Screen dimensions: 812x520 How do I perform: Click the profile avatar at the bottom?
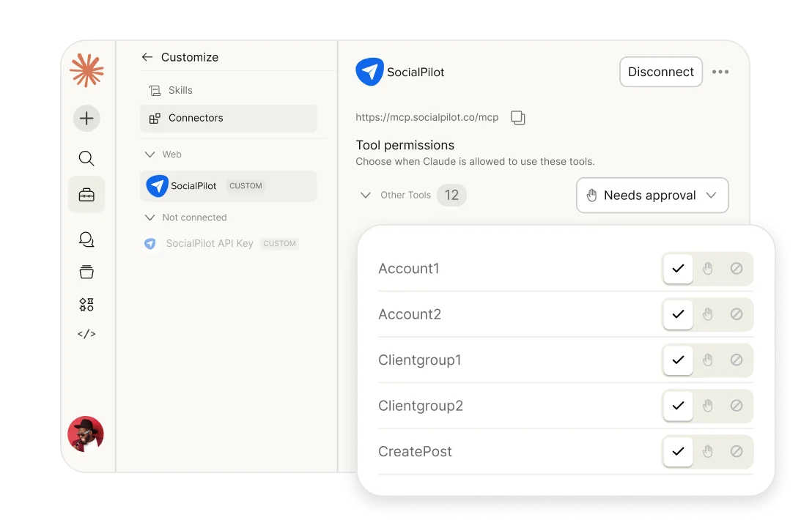(86, 434)
